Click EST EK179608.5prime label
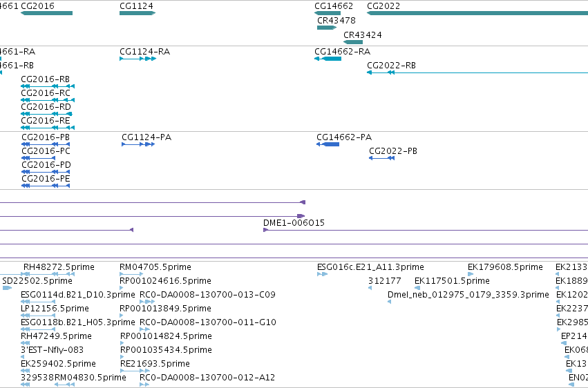The height and width of the screenshot is (388, 588). pos(505,267)
